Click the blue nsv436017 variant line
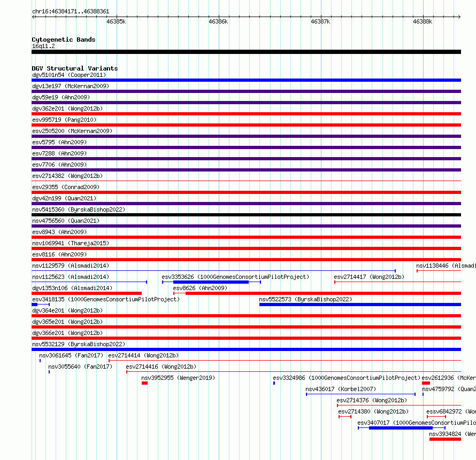Screen dimensions: 476x460 point(360,394)
